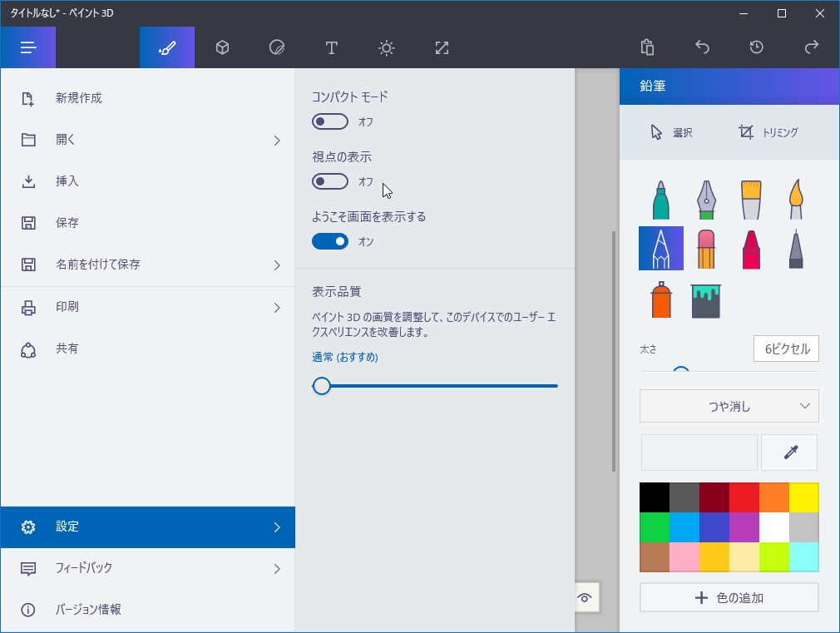840x633 pixels.
Task: Select the spray can tool
Action: pyautogui.click(x=660, y=300)
